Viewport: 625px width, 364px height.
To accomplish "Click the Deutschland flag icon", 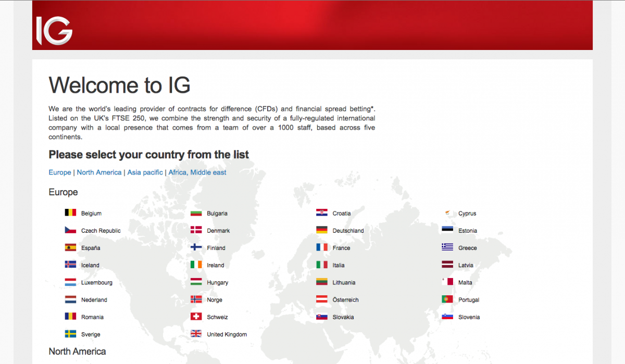I will tap(322, 230).
